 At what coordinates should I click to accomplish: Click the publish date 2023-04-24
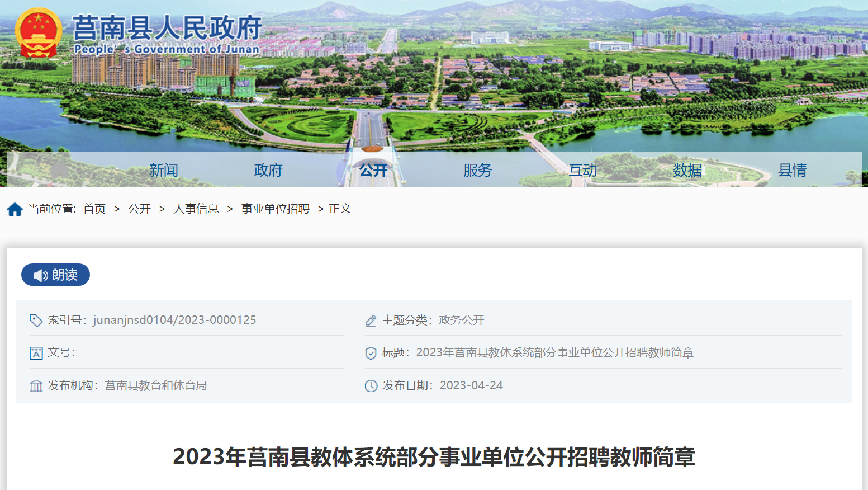[471, 385]
